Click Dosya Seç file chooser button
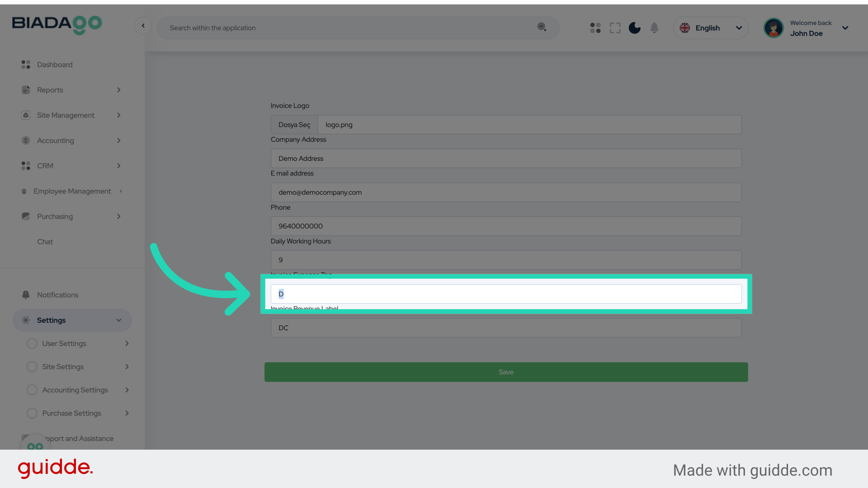Viewport: 868px width, 488px height. [x=294, y=125]
